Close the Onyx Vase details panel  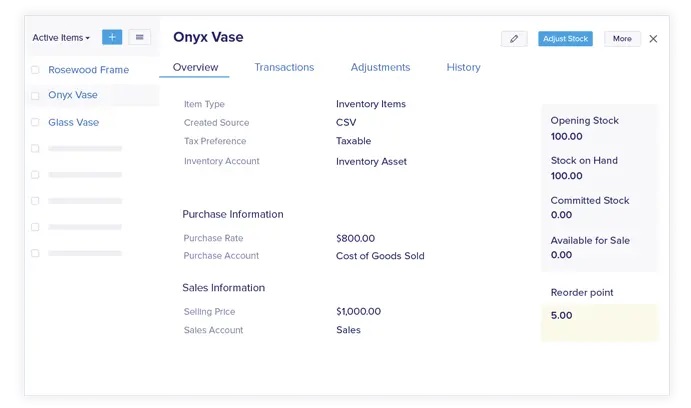click(x=653, y=39)
